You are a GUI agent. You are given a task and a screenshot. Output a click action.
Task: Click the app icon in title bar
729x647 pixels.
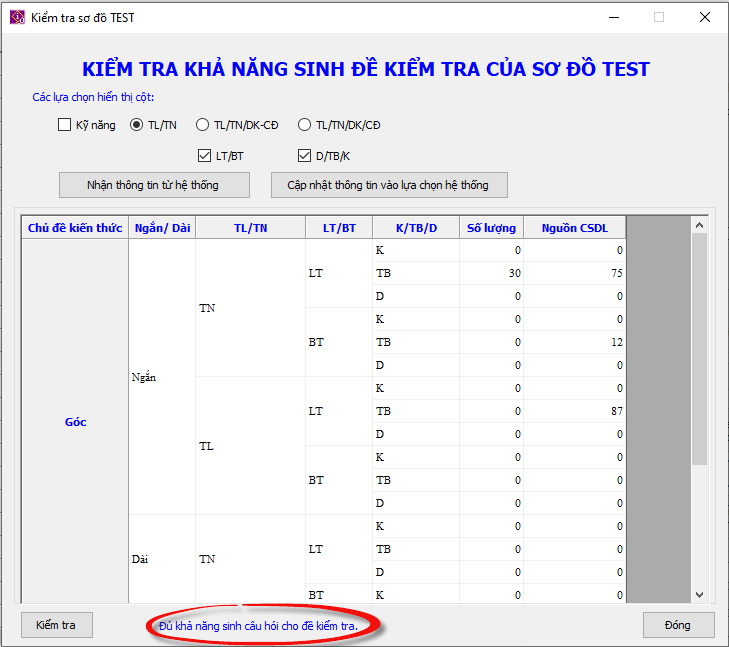point(17,18)
